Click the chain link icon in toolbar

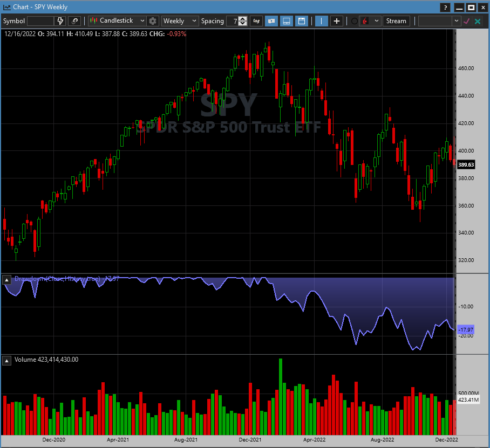[x=74, y=21]
